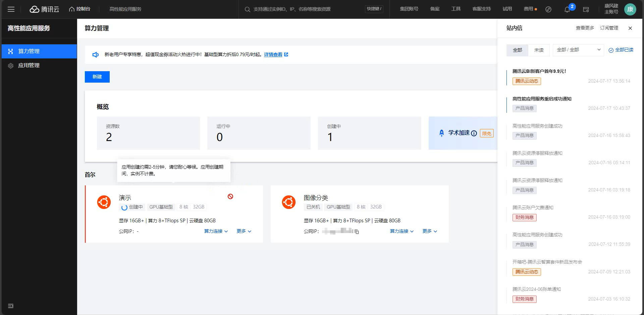This screenshot has height=315, width=644.
Task: Open the window icon next to the bell
Action: click(x=586, y=9)
